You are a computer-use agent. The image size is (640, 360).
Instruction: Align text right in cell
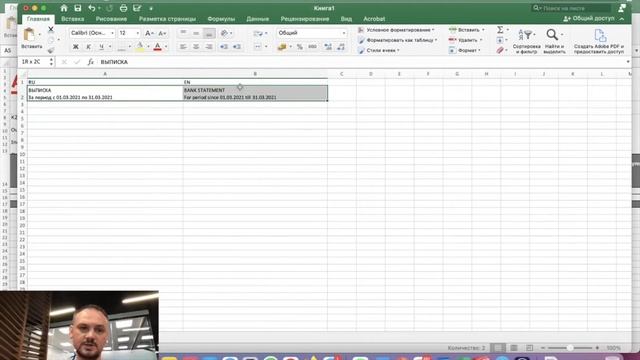click(x=209, y=47)
